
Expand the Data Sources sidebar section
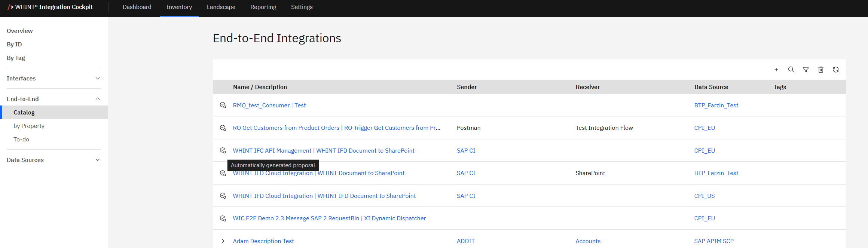(x=98, y=160)
